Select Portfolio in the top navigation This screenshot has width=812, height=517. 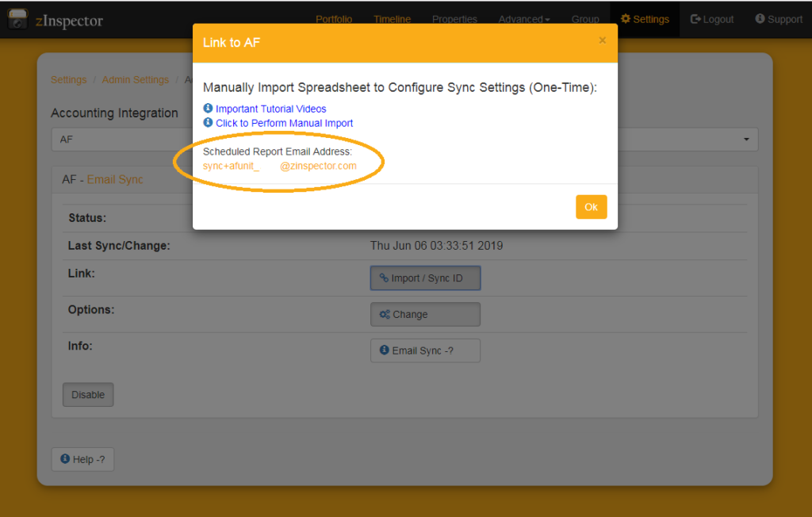[334, 19]
